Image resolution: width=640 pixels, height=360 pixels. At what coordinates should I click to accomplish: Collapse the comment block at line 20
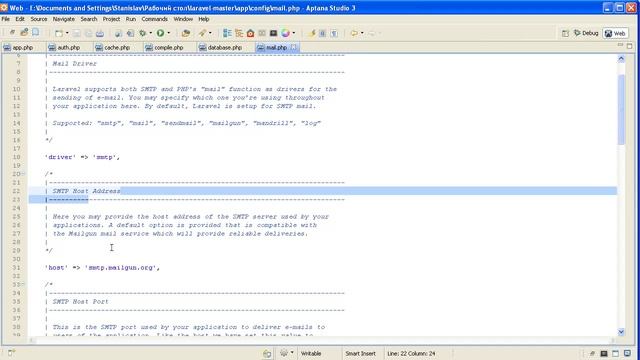point(23,174)
